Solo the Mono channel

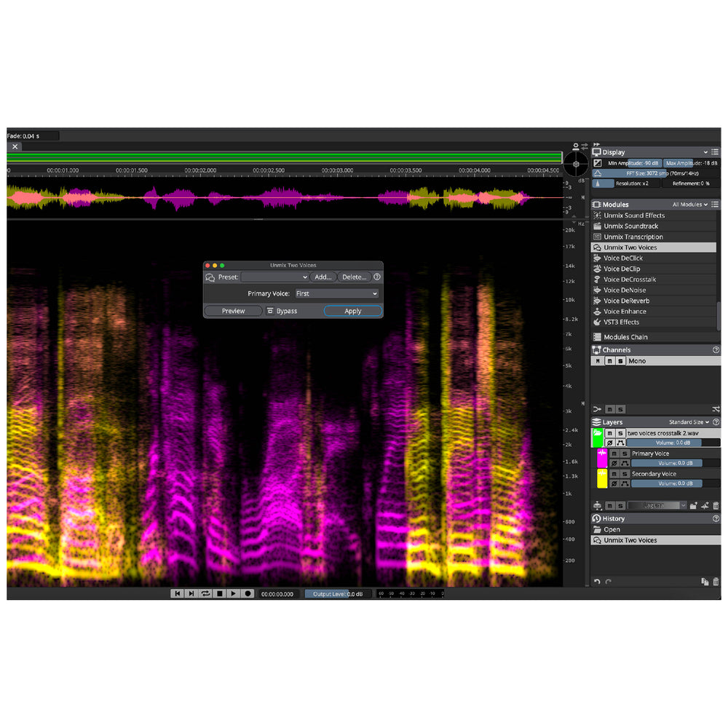click(x=620, y=361)
